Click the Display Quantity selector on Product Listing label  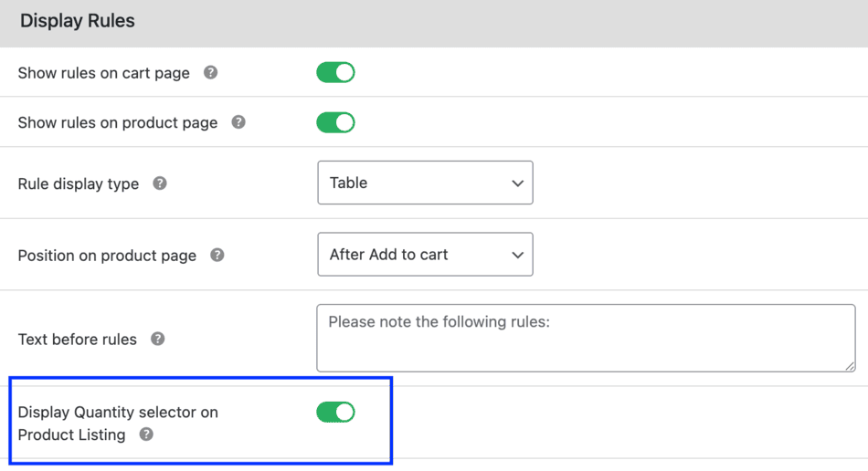(x=118, y=413)
